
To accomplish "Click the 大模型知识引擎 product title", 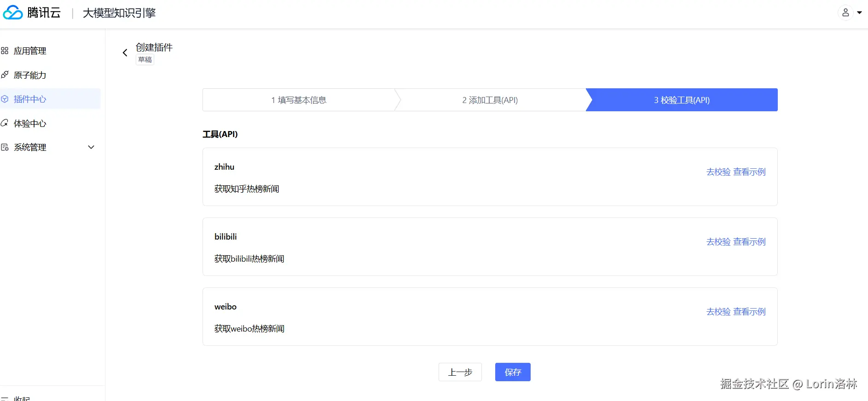I will click(119, 13).
